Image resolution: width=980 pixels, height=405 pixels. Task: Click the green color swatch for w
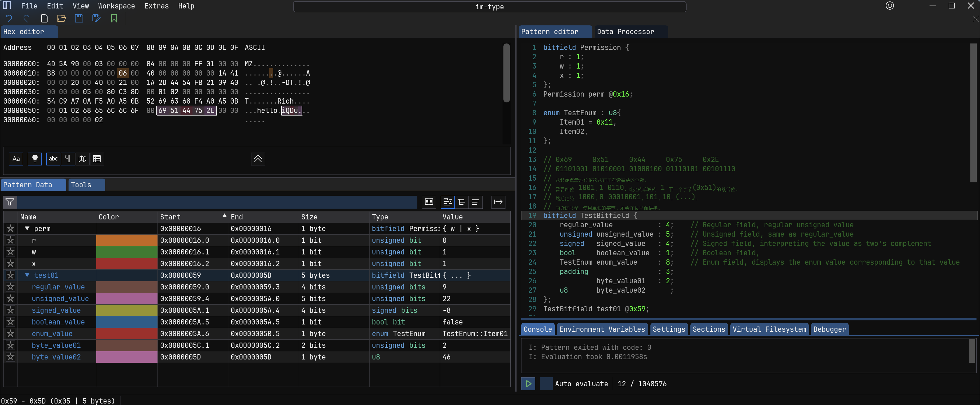127,252
